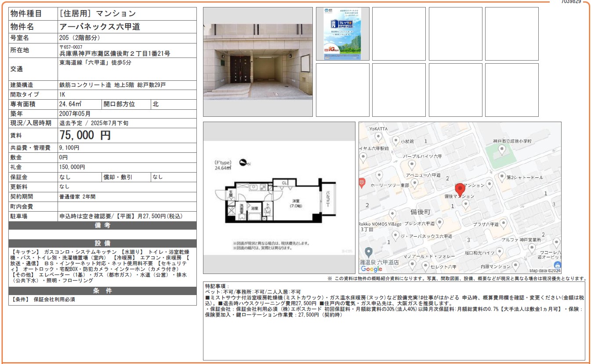This screenshot has height=364, width=591.
Task: Click the property name アーバネックス六甲道
Action: [100, 27]
